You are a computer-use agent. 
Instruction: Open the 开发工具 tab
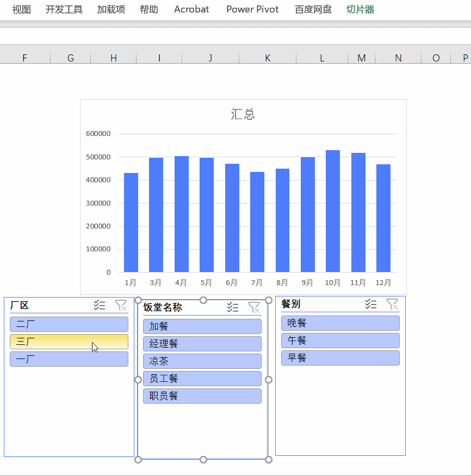63,9
